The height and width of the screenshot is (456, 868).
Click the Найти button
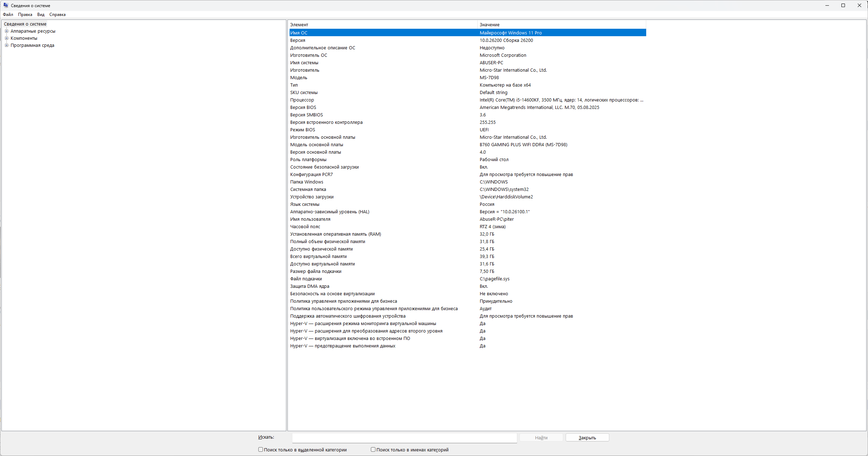[x=541, y=438]
